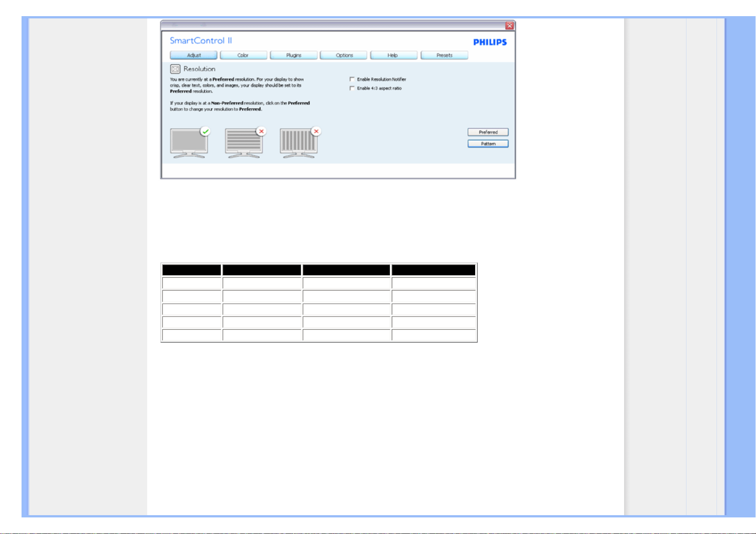This screenshot has height=534, width=756.
Task: Toggle Enable 4:3 aspect ratio checkbox
Action: [x=352, y=88]
